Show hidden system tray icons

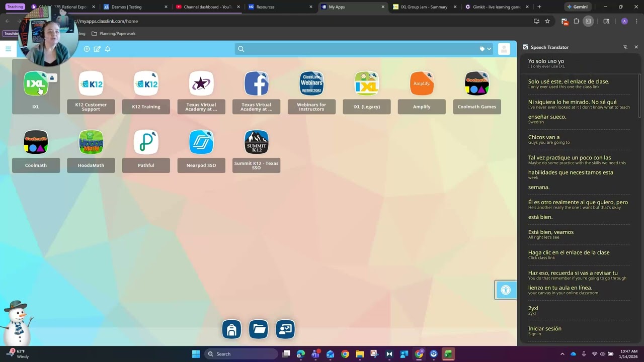point(562,354)
